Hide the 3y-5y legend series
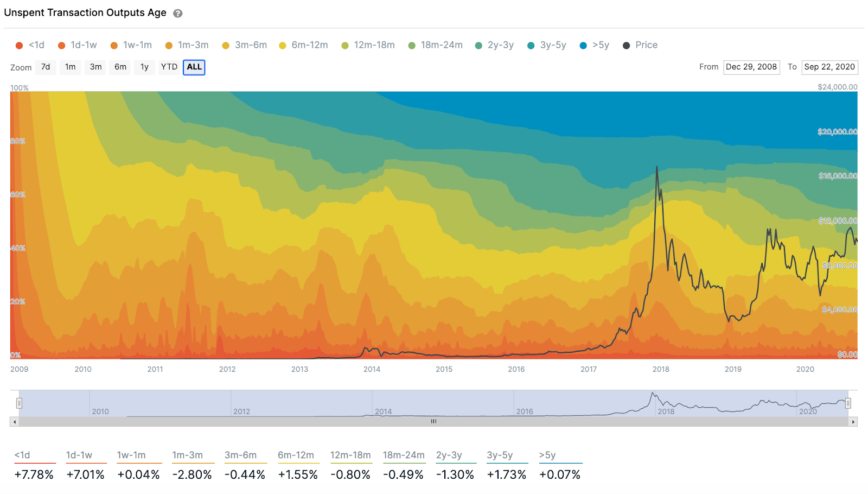868x494 pixels. point(547,45)
